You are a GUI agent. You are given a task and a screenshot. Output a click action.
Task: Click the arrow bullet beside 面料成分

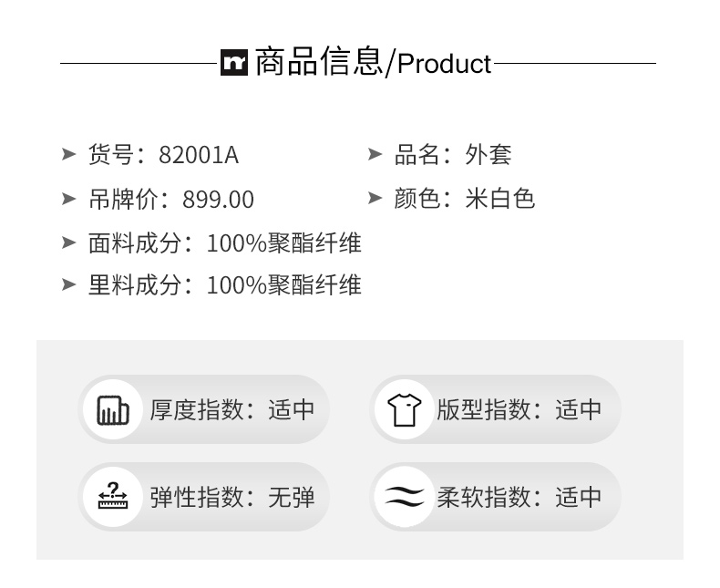pos(68,242)
